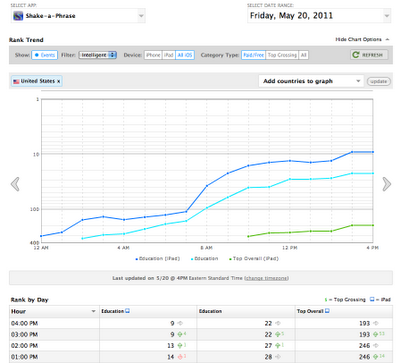Click the Top Overall rank 246 at 02:00 PM
Viewport: 400px width, 363px height.
(364, 346)
